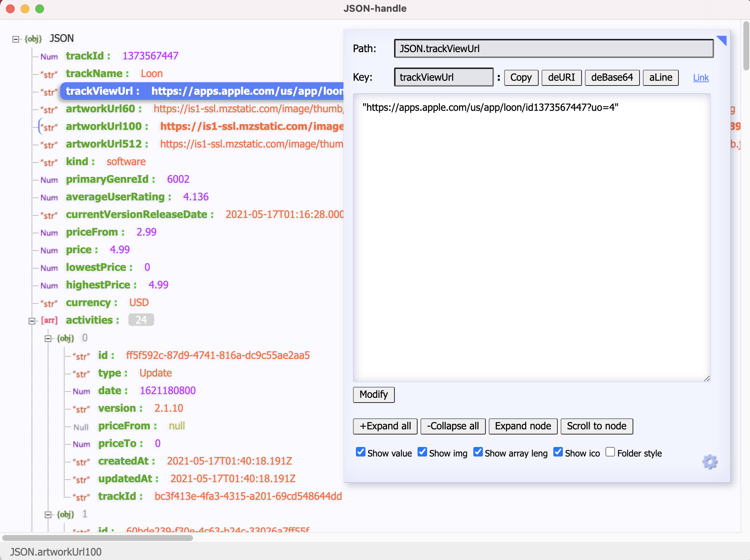Toggle the Show value checkbox

[361, 452]
